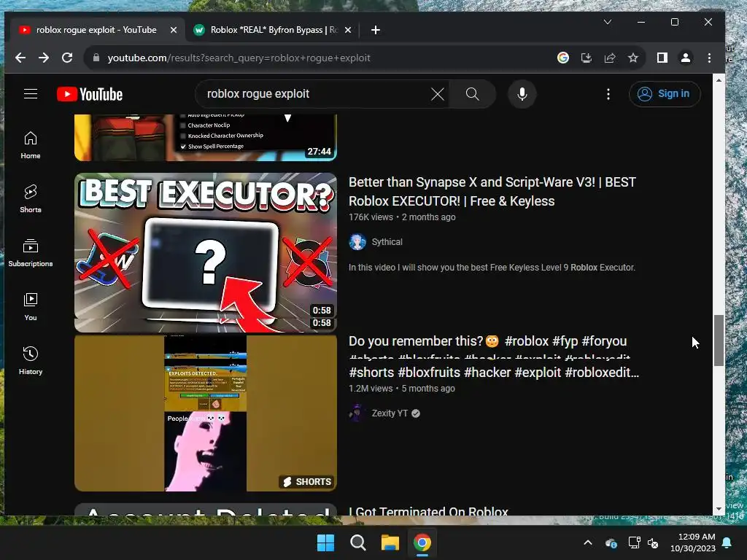
Task: Open the YouTube guide hamburger menu
Action: point(31,94)
